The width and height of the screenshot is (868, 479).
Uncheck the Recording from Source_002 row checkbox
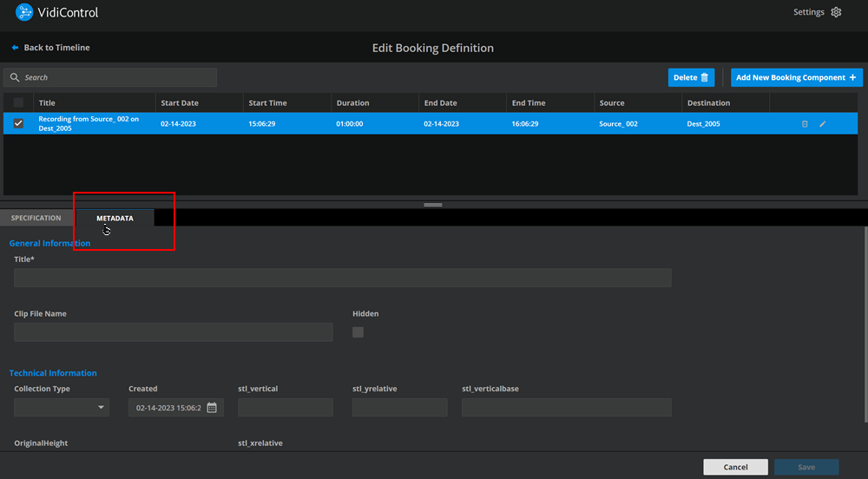pyautogui.click(x=18, y=123)
